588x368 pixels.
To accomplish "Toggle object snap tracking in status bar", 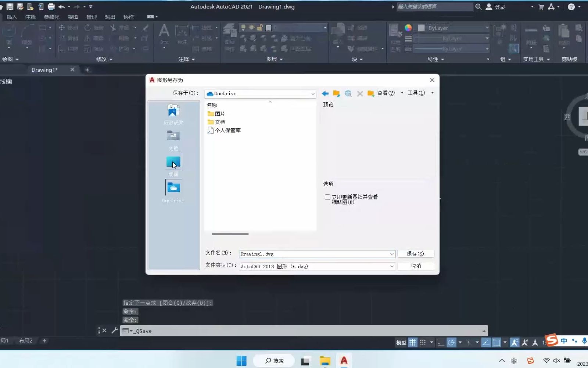I will pos(485,342).
